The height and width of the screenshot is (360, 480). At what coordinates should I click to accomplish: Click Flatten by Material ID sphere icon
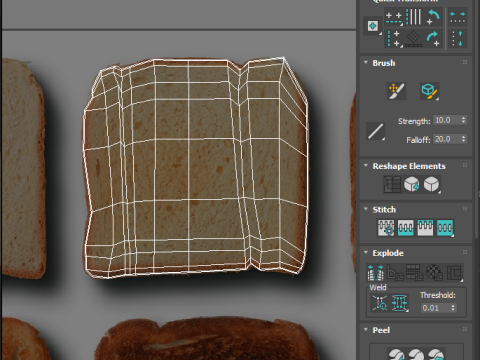pos(435,273)
